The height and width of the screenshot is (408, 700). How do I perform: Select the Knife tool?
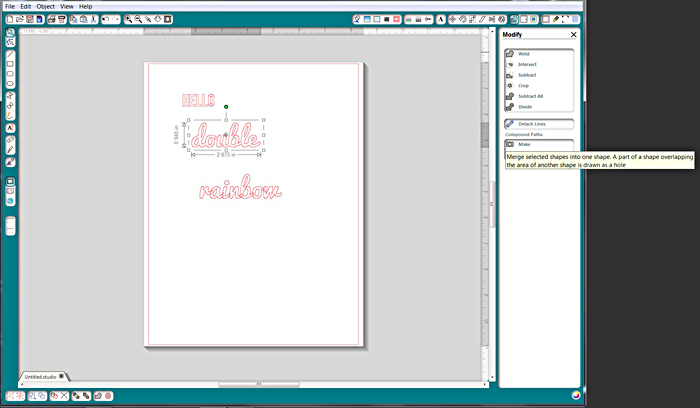10,150
